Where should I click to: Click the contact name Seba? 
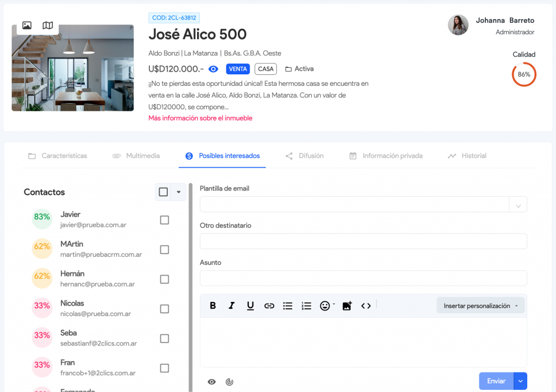click(x=68, y=333)
